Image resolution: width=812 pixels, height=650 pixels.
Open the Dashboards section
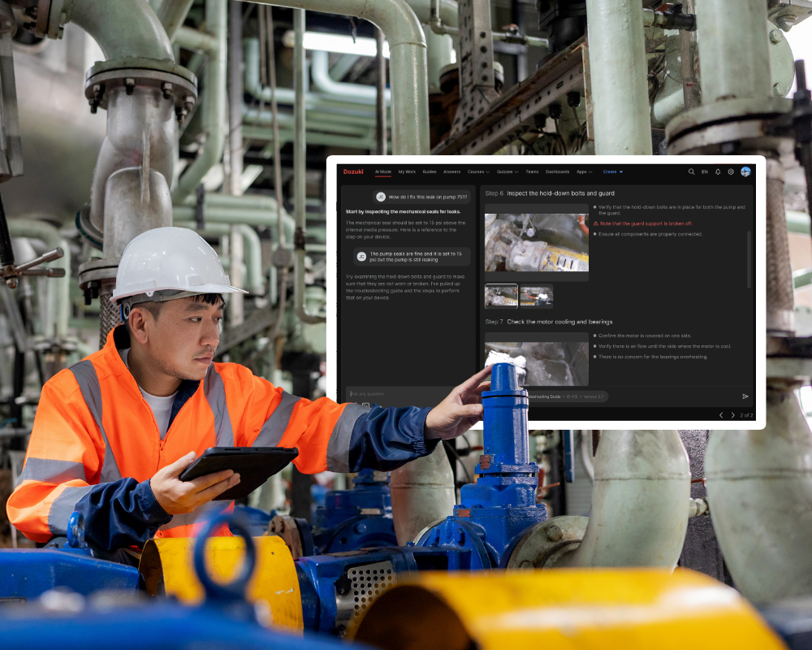(x=558, y=171)
